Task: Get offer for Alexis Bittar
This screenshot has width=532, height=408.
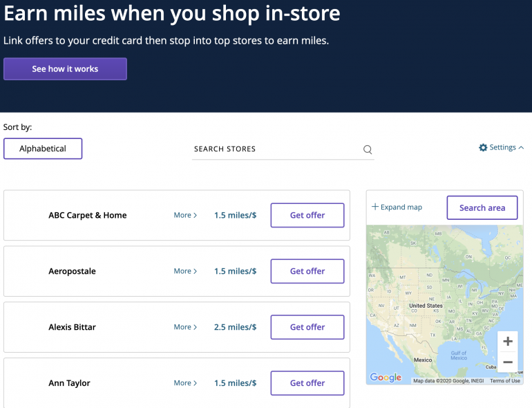Action: (307, 327)
